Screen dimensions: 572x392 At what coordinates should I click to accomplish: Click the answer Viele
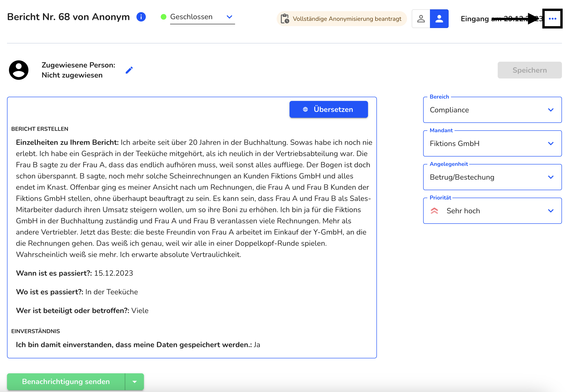[140, 310]
